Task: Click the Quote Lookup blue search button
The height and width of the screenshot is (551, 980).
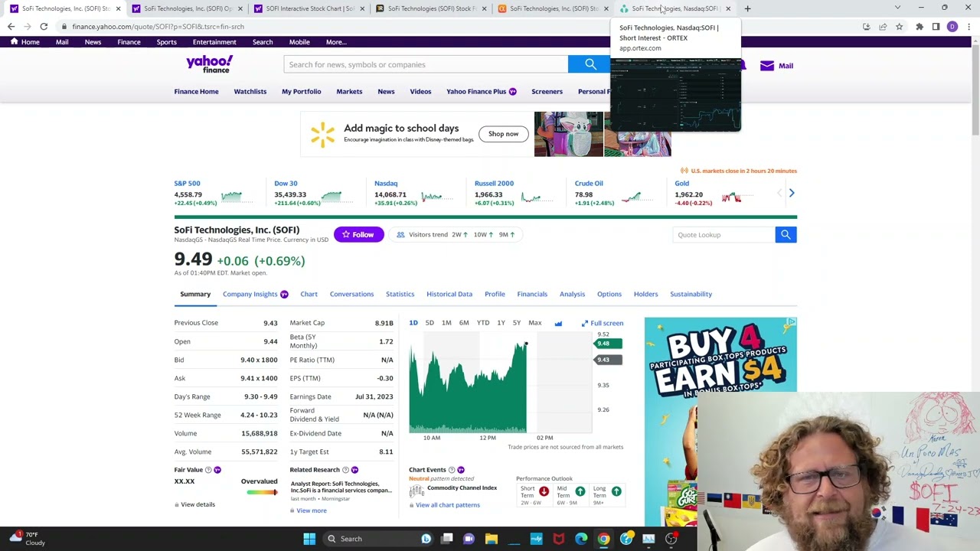Action: pos(786,235)
